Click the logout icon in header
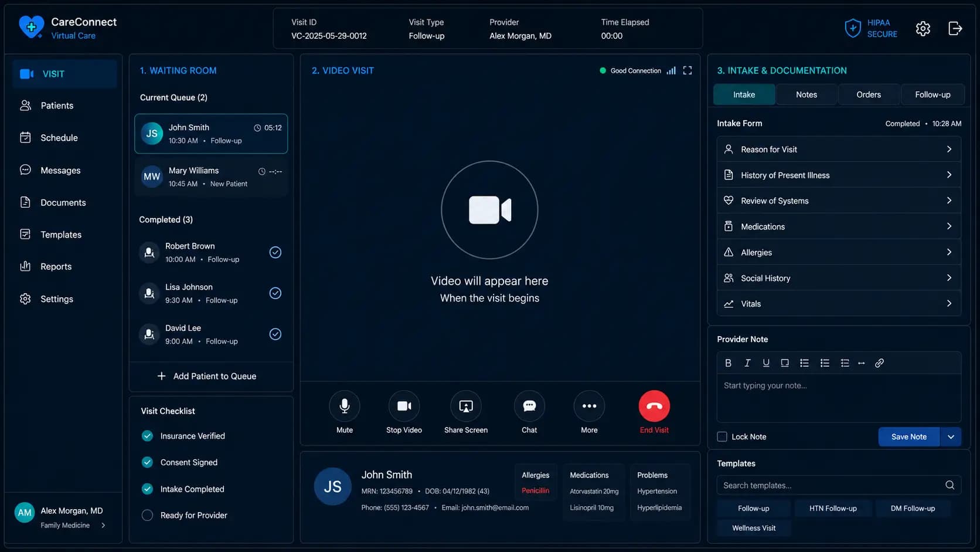 click(955, 28)
